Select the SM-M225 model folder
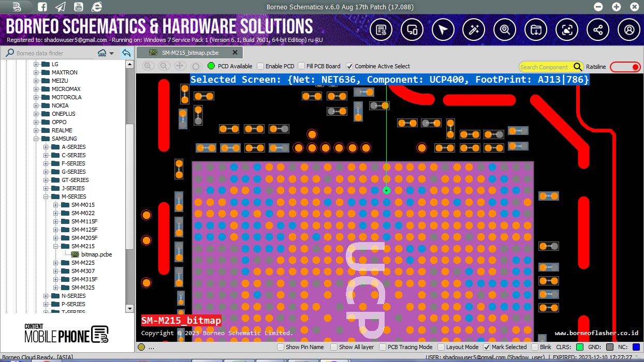 83,263
